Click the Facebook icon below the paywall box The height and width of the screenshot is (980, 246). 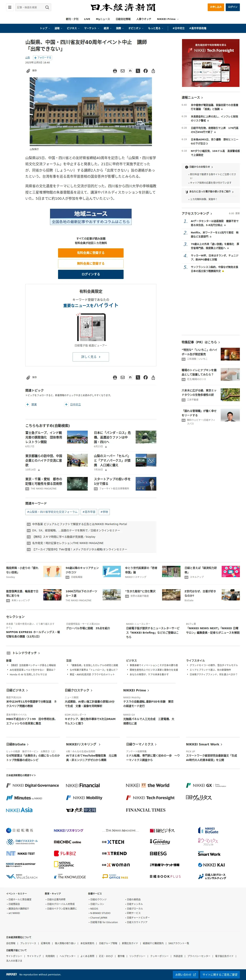[x=145, y=377]
